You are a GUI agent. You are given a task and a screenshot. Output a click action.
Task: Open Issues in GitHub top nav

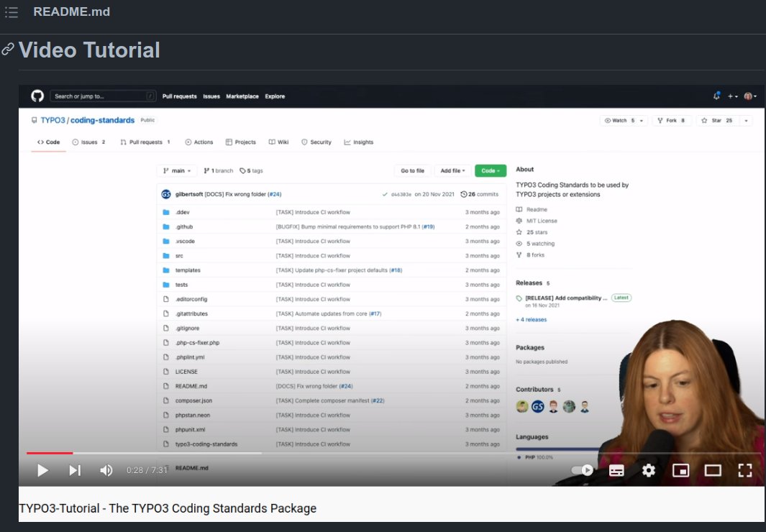click(211, 96)
